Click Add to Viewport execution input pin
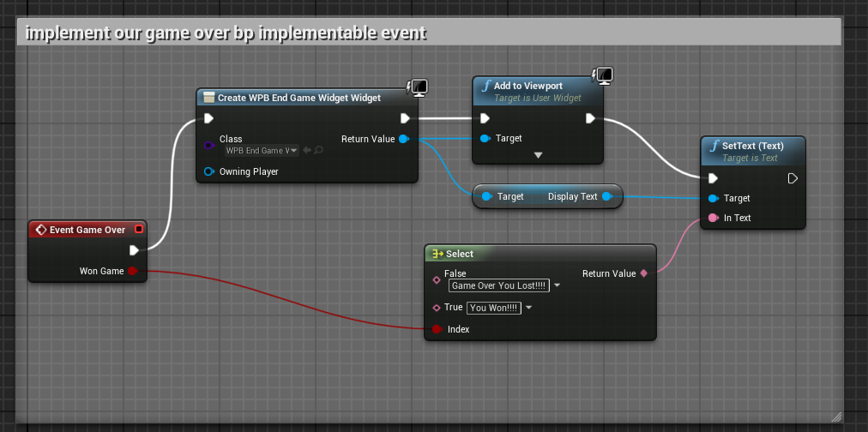 coord(485,118)
